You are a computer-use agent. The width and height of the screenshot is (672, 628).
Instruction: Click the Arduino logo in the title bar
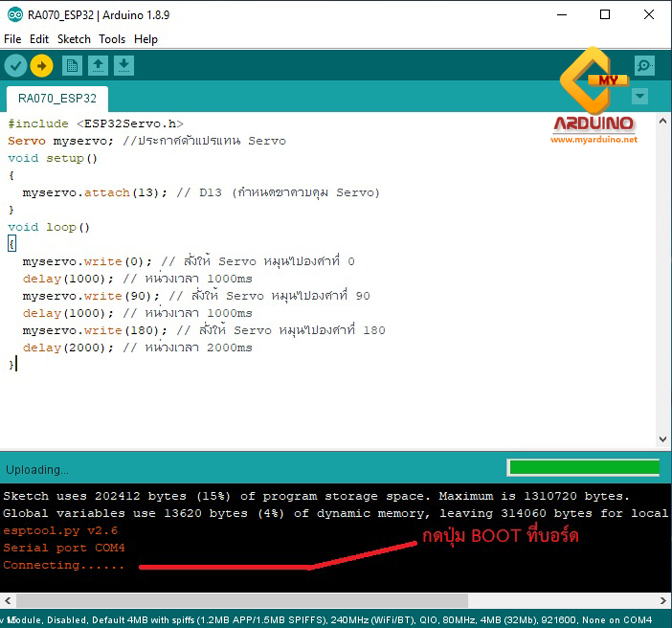point(15,15)
